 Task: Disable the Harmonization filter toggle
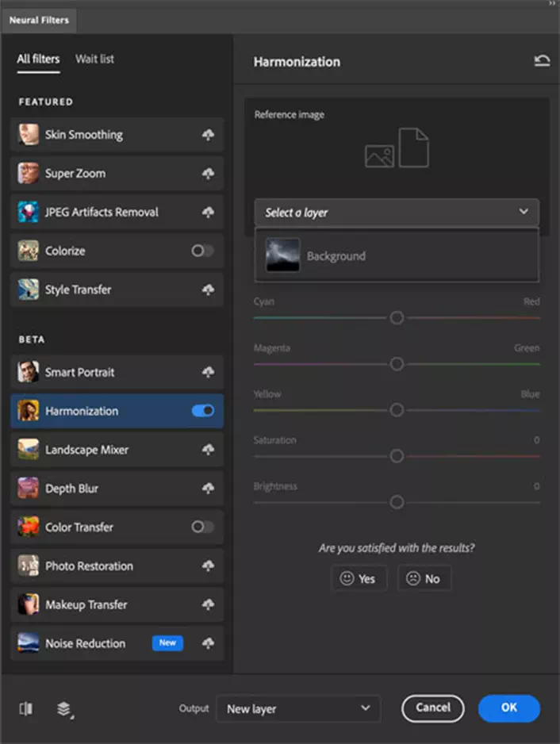pyautogui.click(x=202, y=410)
